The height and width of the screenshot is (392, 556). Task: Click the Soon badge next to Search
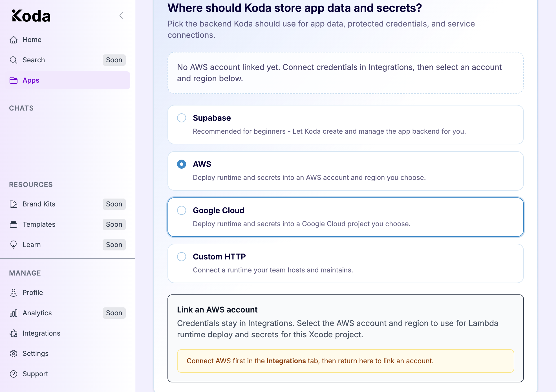[114, 60]
